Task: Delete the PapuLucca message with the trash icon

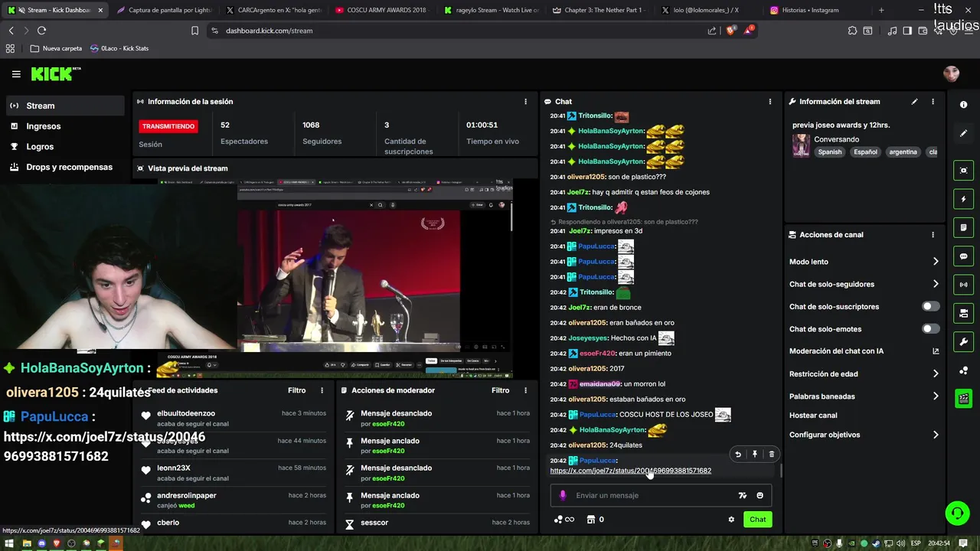Action: 771,454
